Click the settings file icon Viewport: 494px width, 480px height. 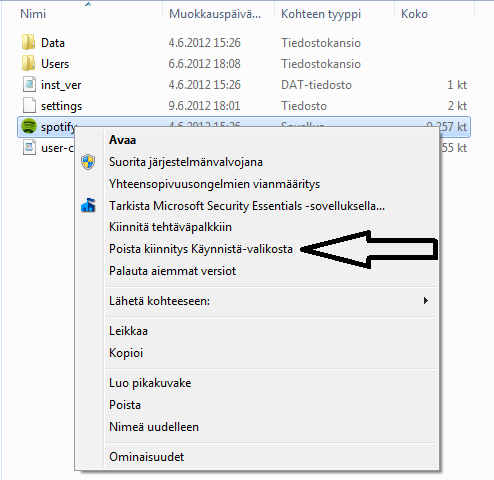coord(29,105)
